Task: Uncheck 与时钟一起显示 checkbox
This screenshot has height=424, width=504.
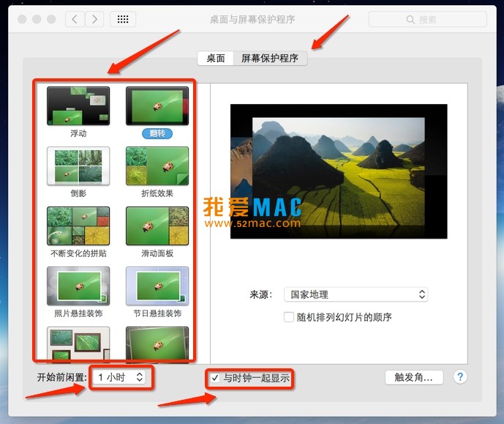Action: point(215,378)
